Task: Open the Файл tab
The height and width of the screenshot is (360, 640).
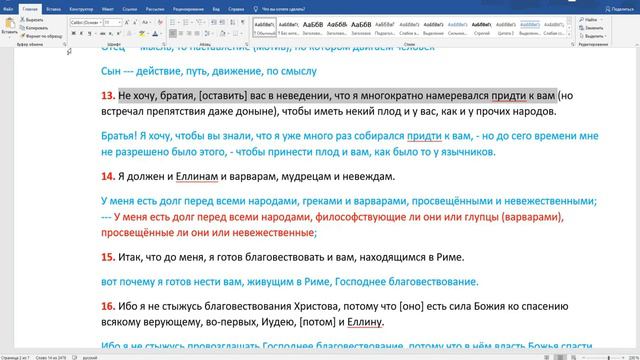Action: (x=8, y=9)
